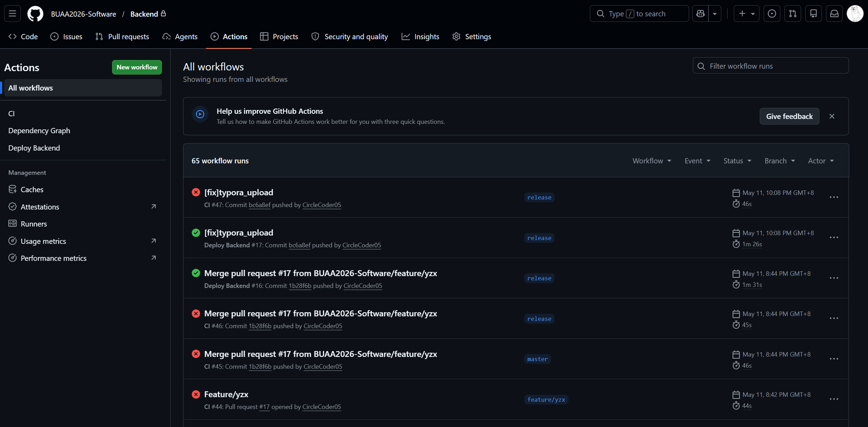Click the master branch label on CI #45

[538, 359]
